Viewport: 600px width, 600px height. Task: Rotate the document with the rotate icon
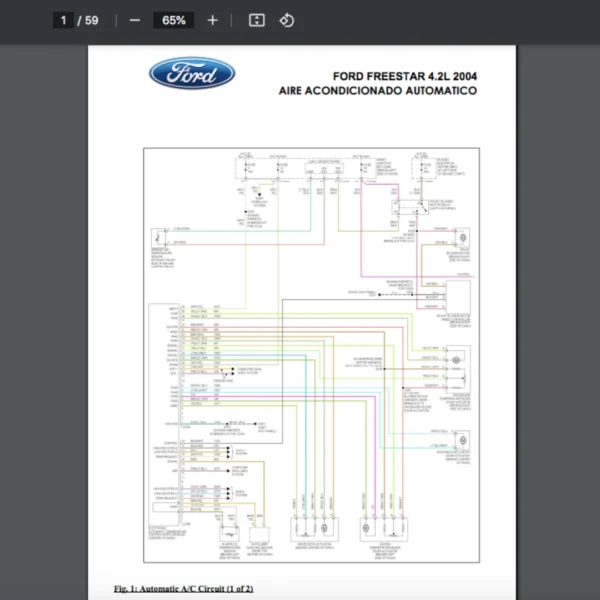pos(287,20)
